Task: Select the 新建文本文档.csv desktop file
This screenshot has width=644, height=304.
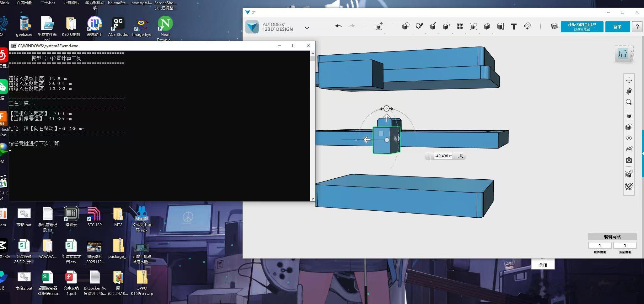Action: 71,252
